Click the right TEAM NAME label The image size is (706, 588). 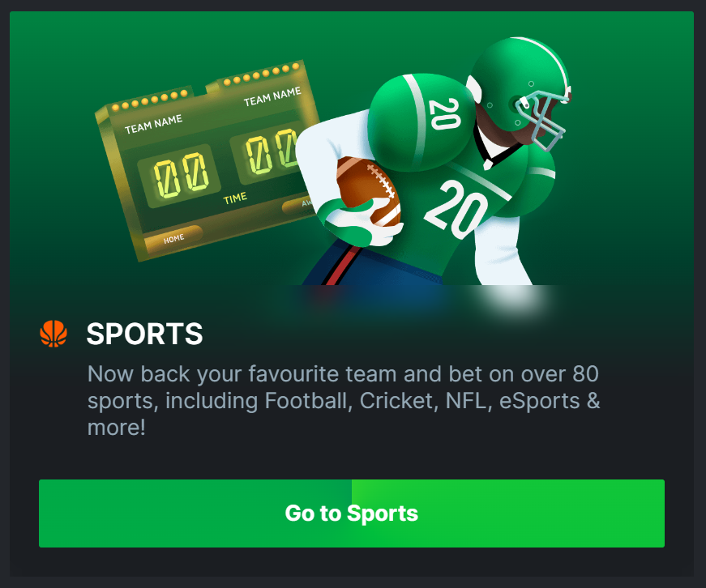pyautogui.click(x=272, y=96)
